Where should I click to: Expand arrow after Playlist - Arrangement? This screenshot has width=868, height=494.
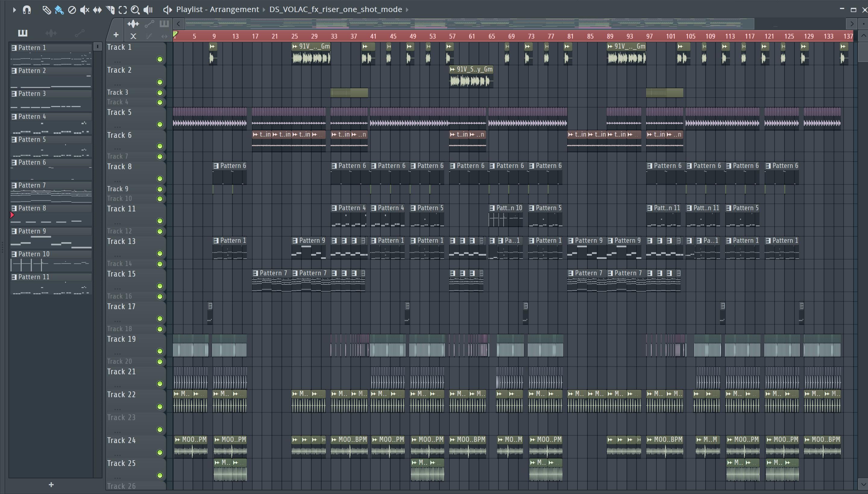(264, 10)
